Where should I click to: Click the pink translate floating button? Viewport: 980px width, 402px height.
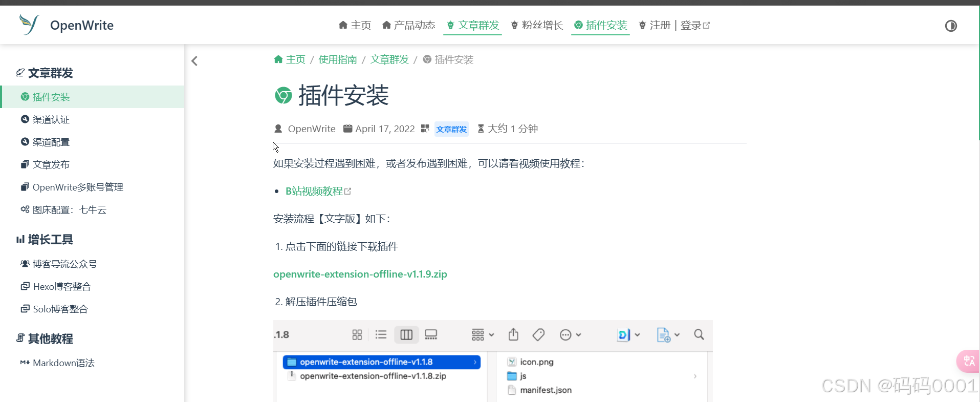[968, 361]
